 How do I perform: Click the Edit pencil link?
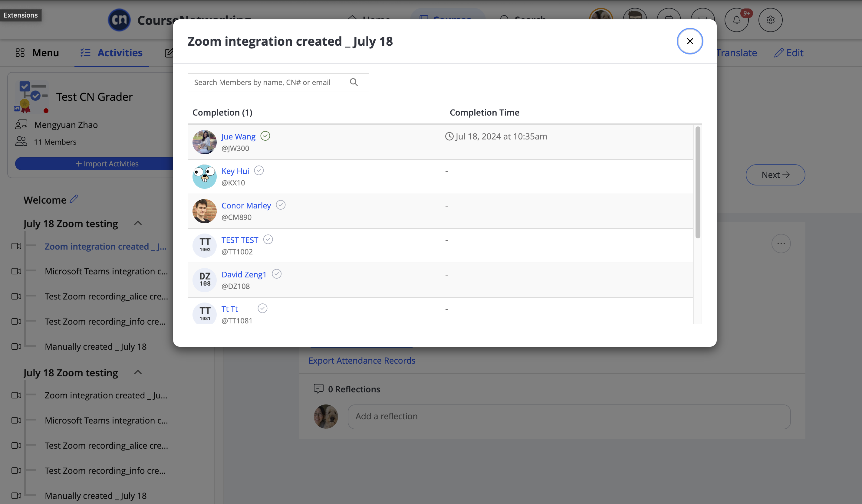(x=789, y=53)
